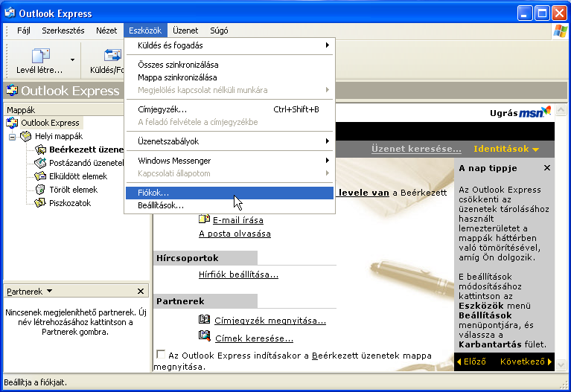Click the Hírfiók beállítása... link

coord(238,274)
